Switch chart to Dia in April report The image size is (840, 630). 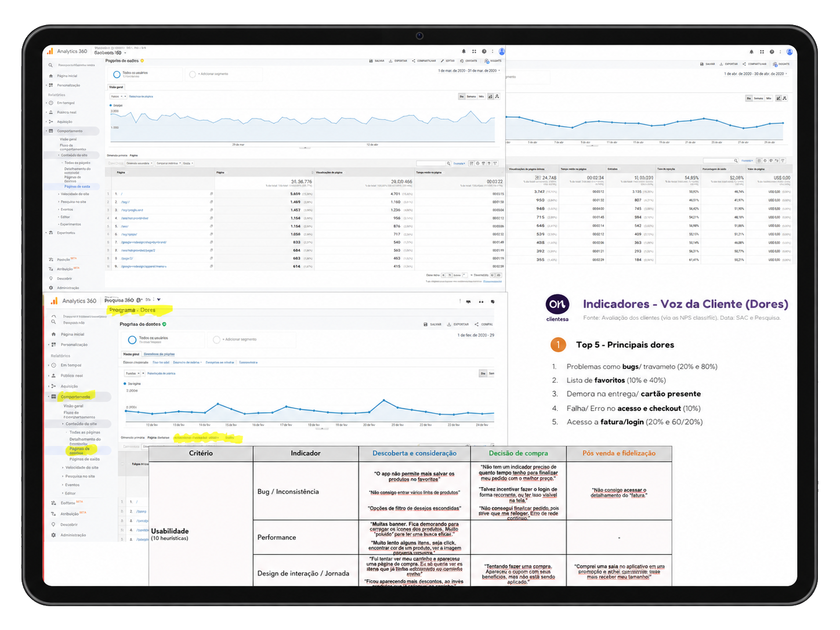pos(749,99)
